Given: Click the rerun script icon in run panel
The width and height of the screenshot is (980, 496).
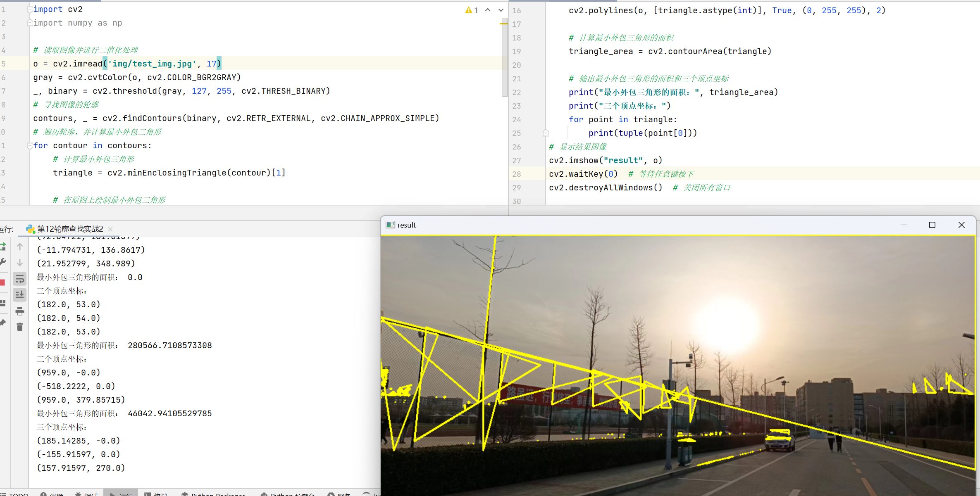Looking at the screenshot, I should [3, 247].
